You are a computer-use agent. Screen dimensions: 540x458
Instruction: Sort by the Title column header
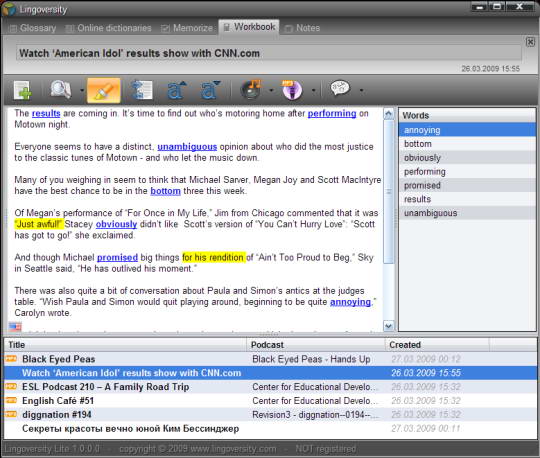click(126, 345)
